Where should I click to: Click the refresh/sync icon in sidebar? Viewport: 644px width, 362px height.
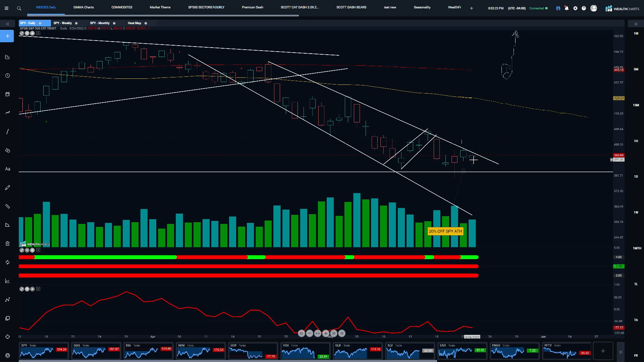[x=7, y=262]
